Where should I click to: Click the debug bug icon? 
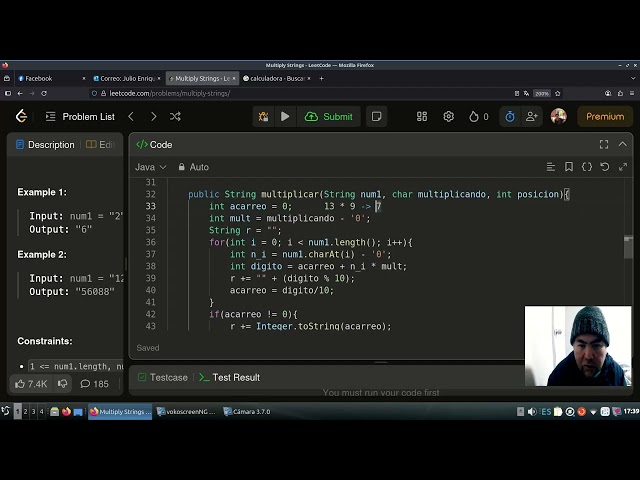(264, 117)
